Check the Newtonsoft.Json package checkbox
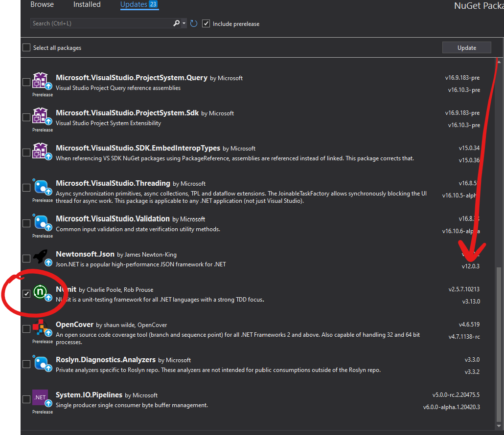Viewport: 504px width, 435px height. 26,259
